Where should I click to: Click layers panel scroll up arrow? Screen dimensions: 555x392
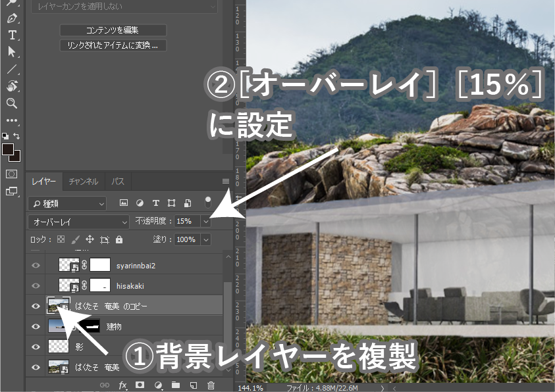tap(228, 257)
